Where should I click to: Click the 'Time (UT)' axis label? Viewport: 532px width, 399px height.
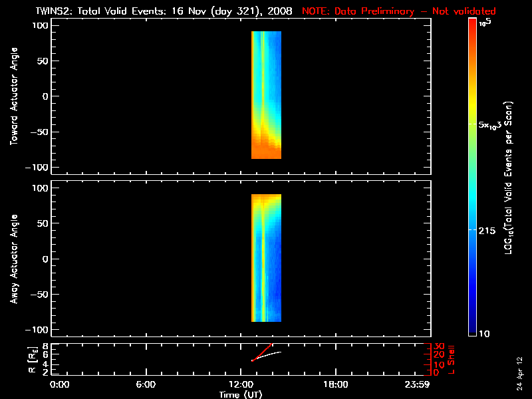coord(241,394)
